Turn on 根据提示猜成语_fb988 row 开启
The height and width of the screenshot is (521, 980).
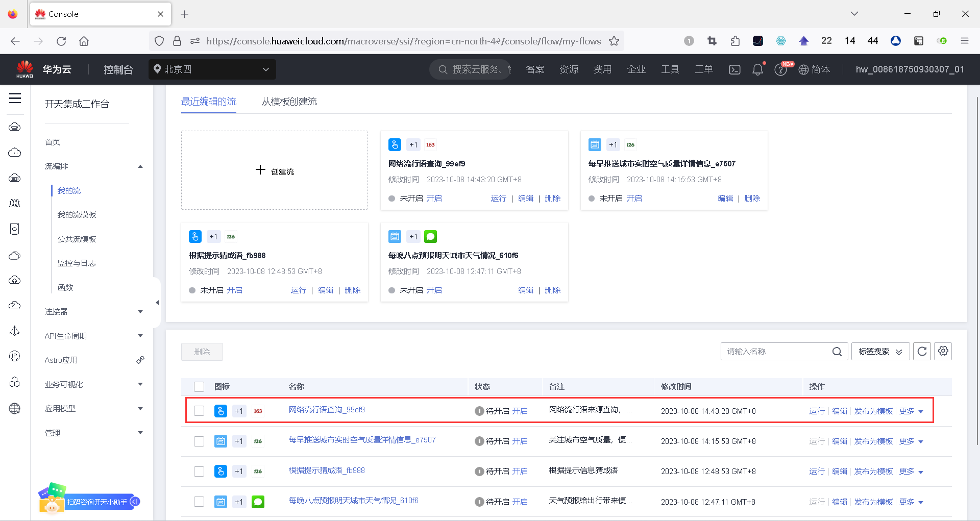tap(520, 471)
